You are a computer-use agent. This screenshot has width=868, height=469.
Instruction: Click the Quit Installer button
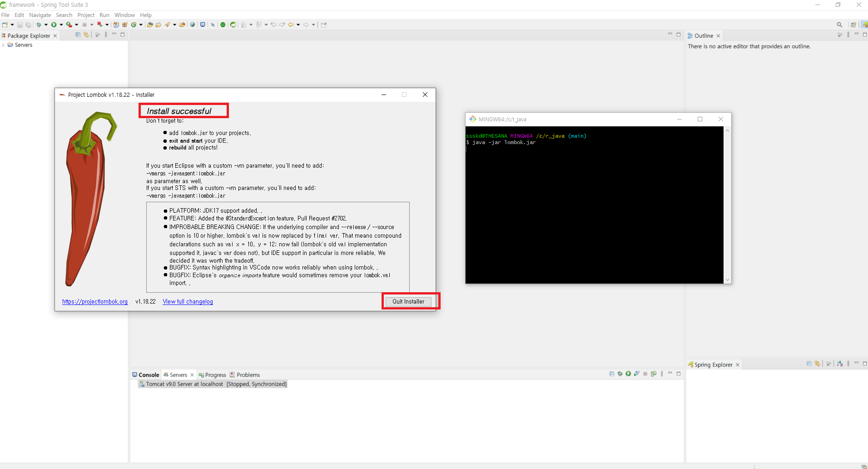(x=408, y=301)
